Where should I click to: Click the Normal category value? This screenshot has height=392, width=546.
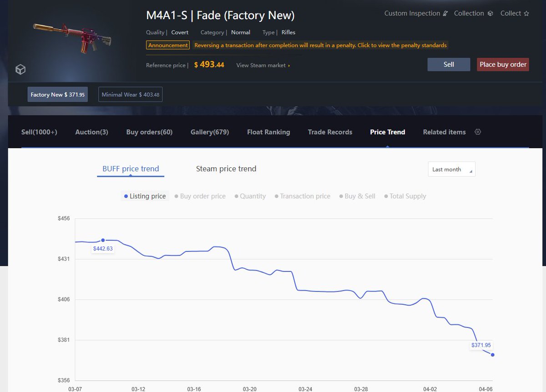pyautogui.click(x=241, y=32)
